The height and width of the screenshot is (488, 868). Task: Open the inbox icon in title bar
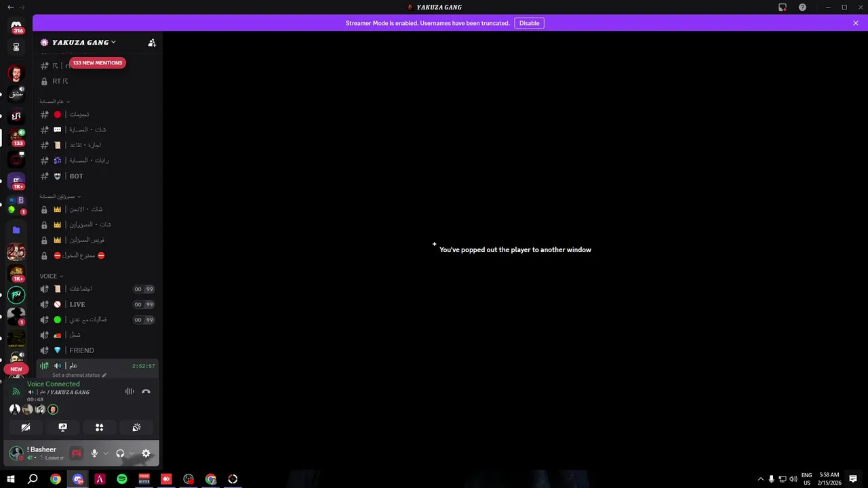point(783,7)
